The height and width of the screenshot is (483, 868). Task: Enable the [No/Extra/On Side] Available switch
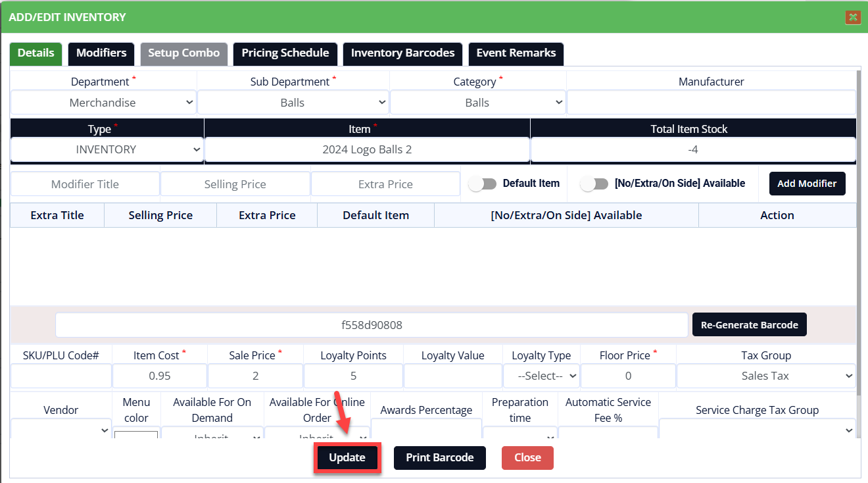click(x=594, y=184)
